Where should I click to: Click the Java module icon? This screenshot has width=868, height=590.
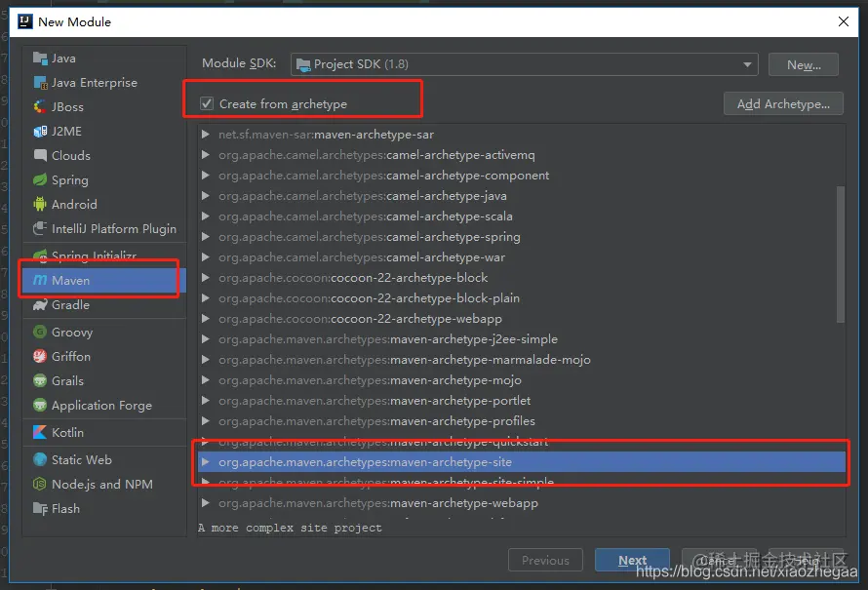coord(40,59)
